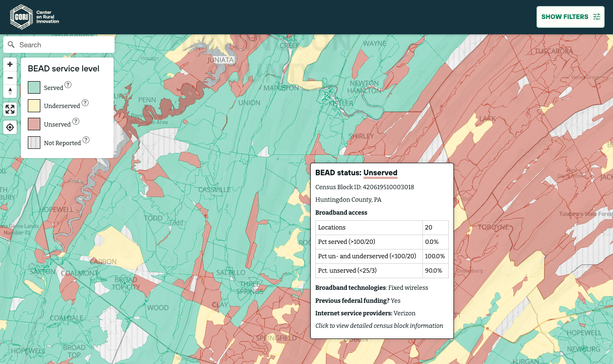
Task: Locate my position with geolocate icon
Action: click(10, 127)
